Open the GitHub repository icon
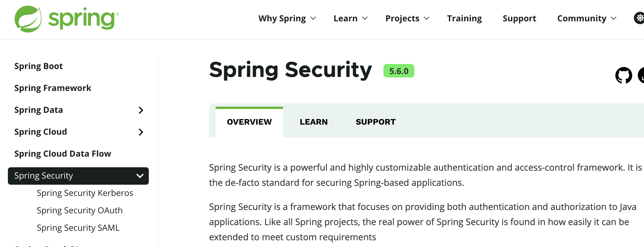 click(624, 75)
